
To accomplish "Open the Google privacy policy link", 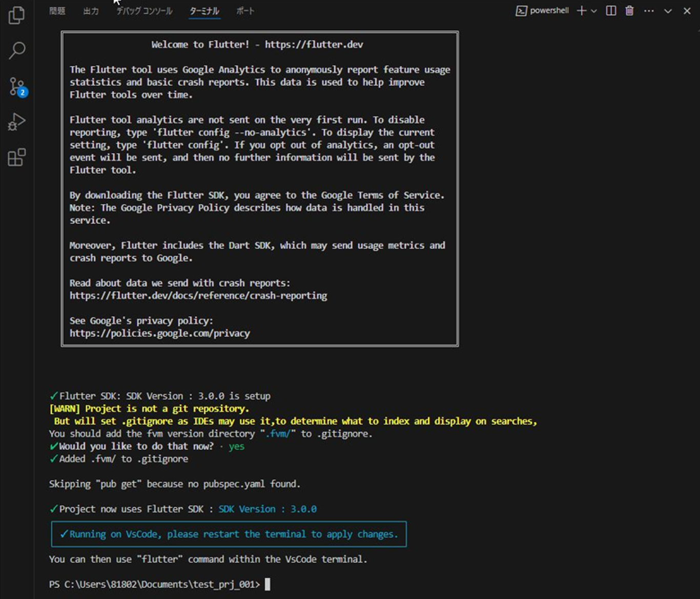I will click(x=160, y=333).
